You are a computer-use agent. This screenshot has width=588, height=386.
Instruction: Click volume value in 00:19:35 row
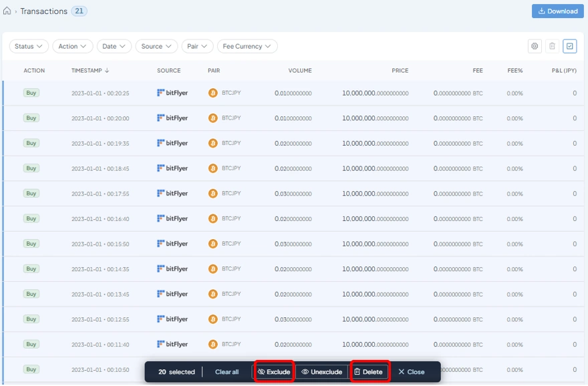(293, 144)
